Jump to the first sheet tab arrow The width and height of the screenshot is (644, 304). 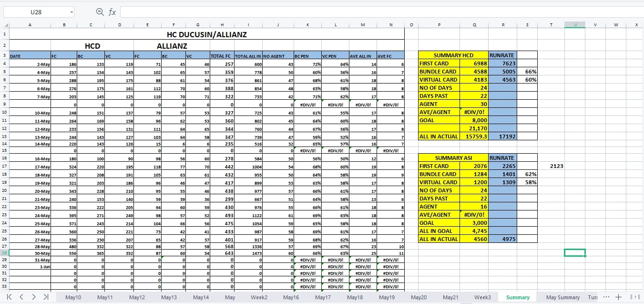tap(10, 297)
